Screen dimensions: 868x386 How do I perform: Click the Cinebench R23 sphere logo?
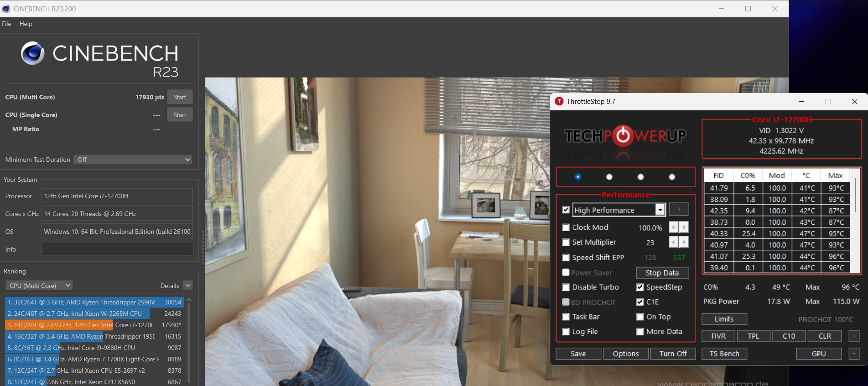[x=33, y=53]
